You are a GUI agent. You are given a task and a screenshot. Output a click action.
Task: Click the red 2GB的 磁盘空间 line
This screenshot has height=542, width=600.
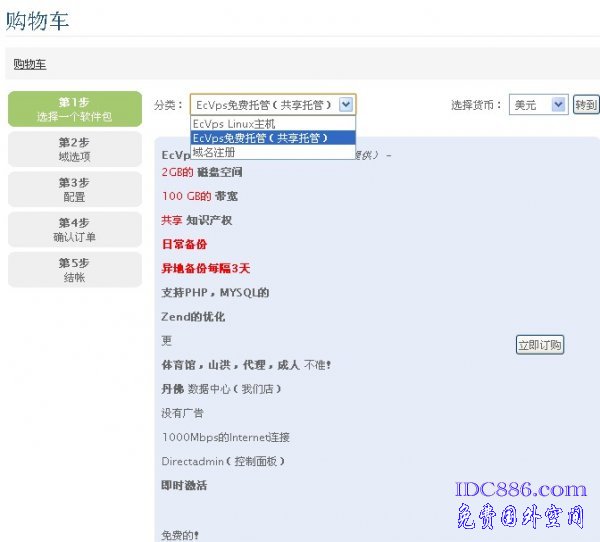pos(201,172)
